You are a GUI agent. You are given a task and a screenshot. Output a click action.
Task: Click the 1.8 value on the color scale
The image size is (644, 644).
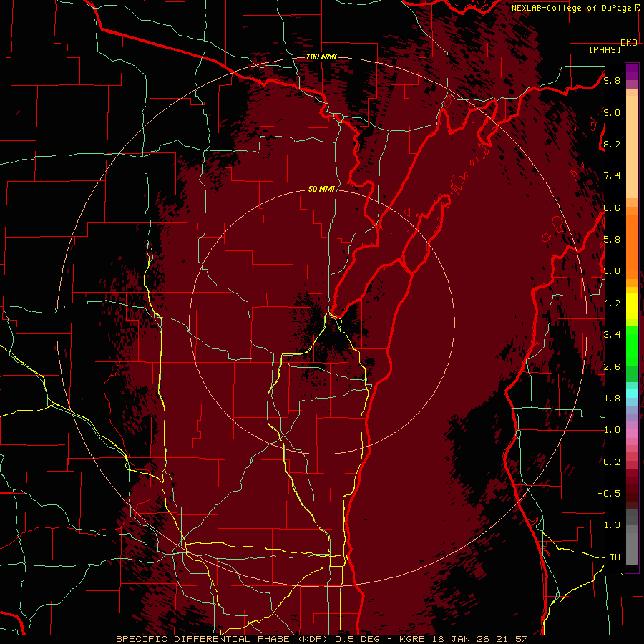pyautogui.click(x=612, y=399)
